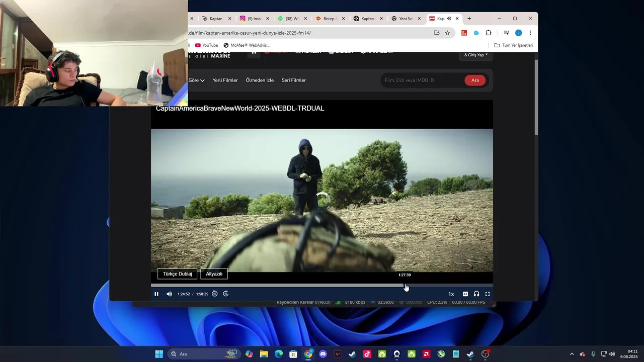Open Discord from the taskbar

[x=323, y=354]
